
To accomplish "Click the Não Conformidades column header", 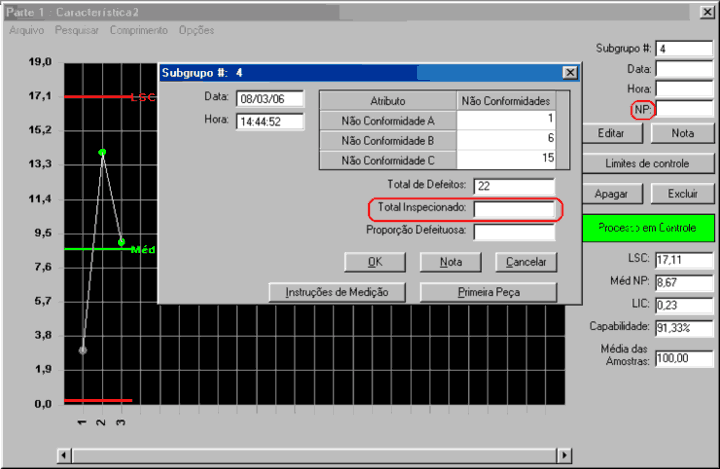I will point(506,101).
